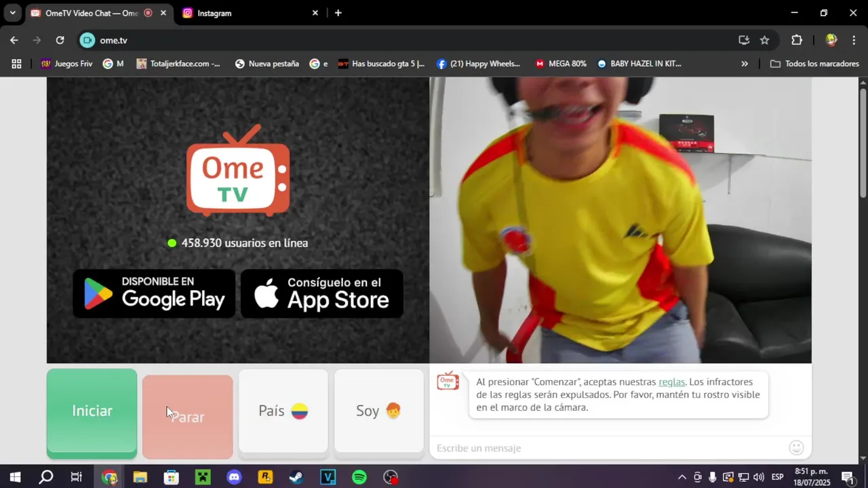Open a new browser tab
The width and height of the screenshot is (868, 488).
click(x=338, y=13)
